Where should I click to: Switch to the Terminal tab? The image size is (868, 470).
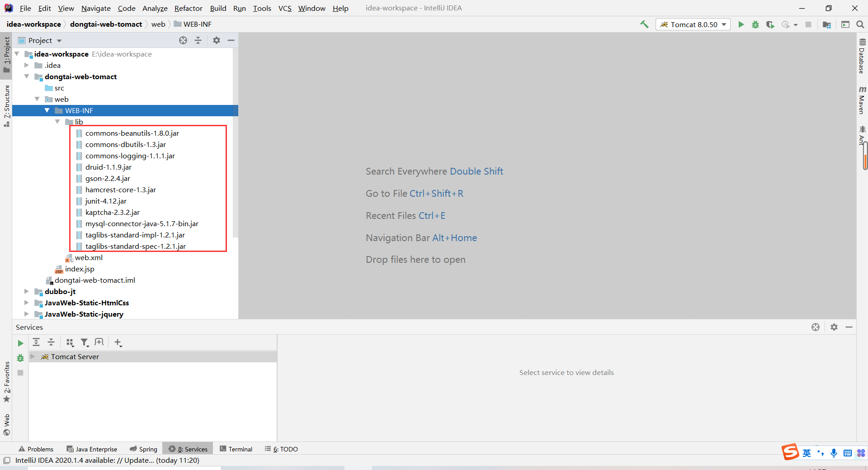point(236,449)
